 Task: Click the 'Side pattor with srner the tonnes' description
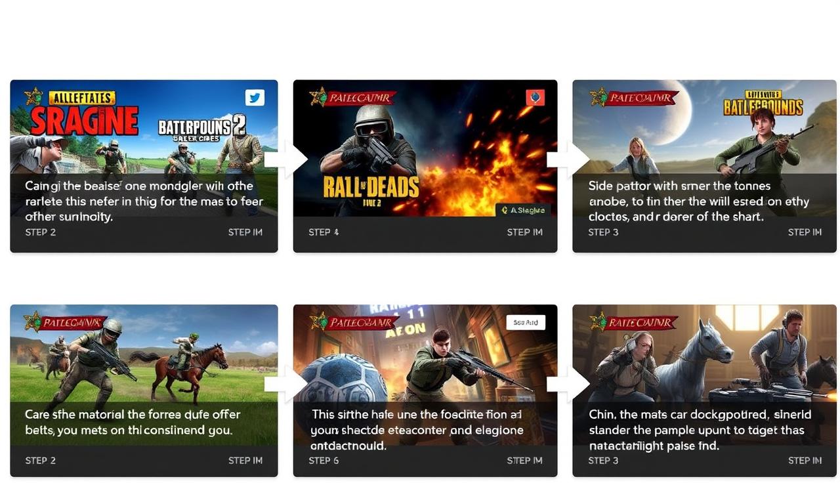click(x=699, y=201)
